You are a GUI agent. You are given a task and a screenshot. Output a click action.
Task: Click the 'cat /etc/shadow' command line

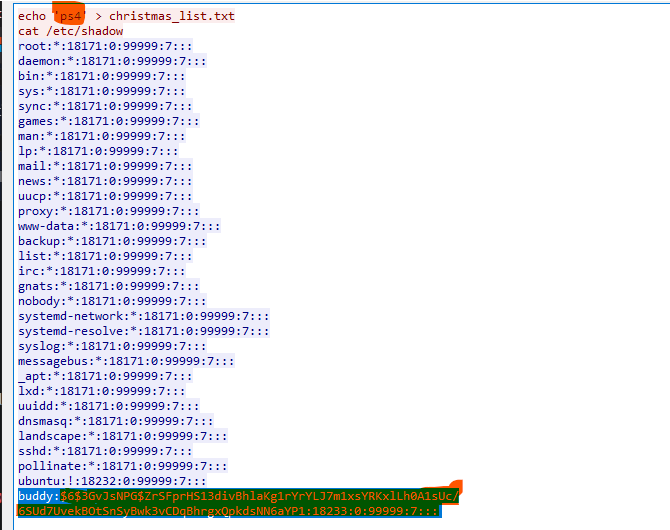[x=70, y=31]
